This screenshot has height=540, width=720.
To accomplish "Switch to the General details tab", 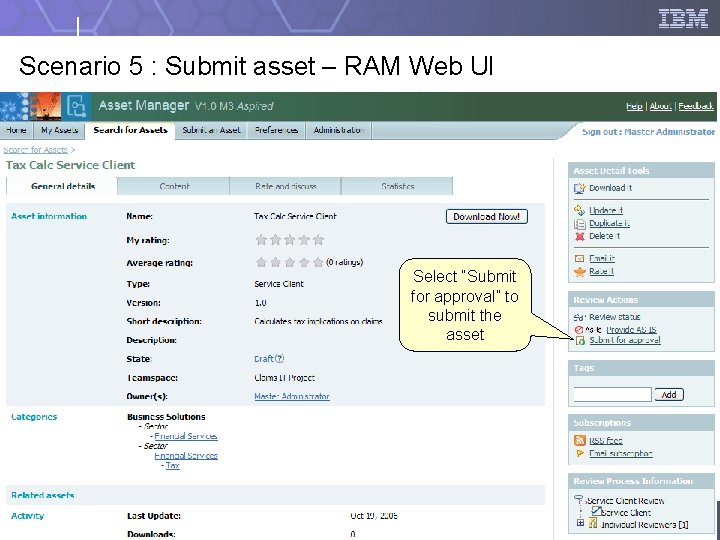I will (x=62, y=186).
